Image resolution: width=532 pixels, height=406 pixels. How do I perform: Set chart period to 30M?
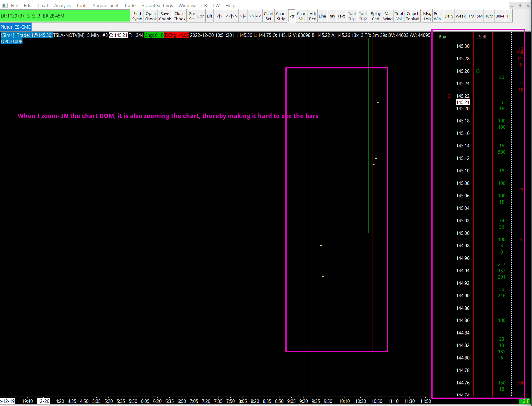tap(499, 16)
